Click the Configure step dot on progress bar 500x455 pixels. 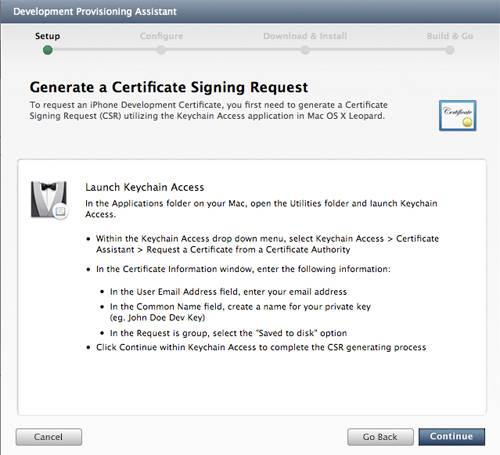161,50
